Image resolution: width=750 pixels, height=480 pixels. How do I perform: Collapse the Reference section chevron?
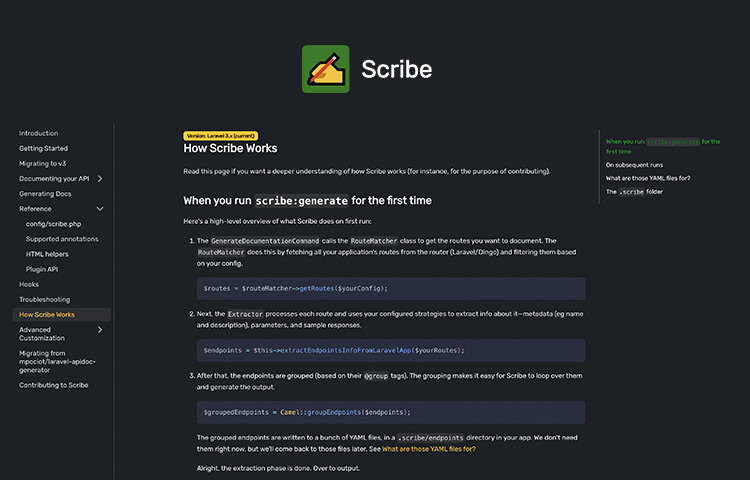click(x=99, y=209)
